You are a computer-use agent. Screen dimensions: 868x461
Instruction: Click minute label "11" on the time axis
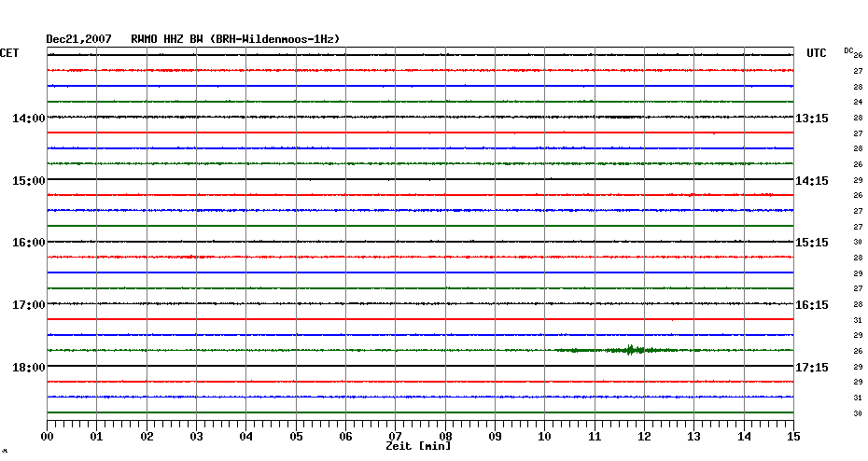point(595,437)
